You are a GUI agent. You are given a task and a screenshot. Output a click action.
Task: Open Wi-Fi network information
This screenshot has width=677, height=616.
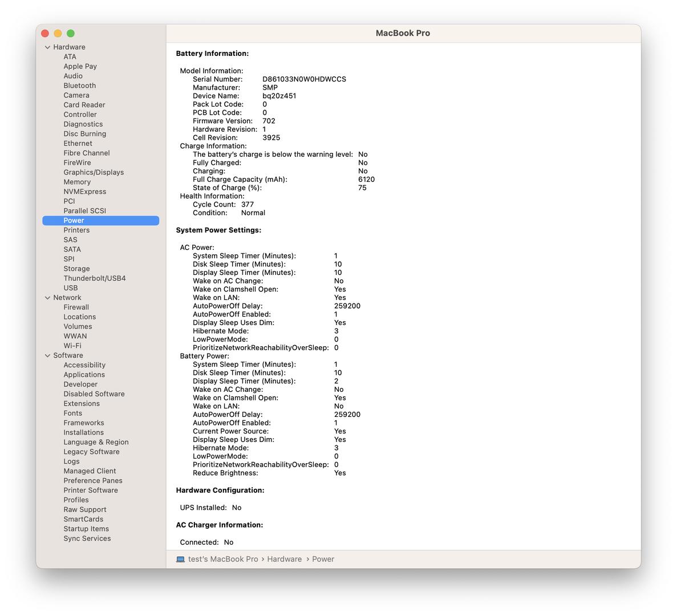pos(72,346)
